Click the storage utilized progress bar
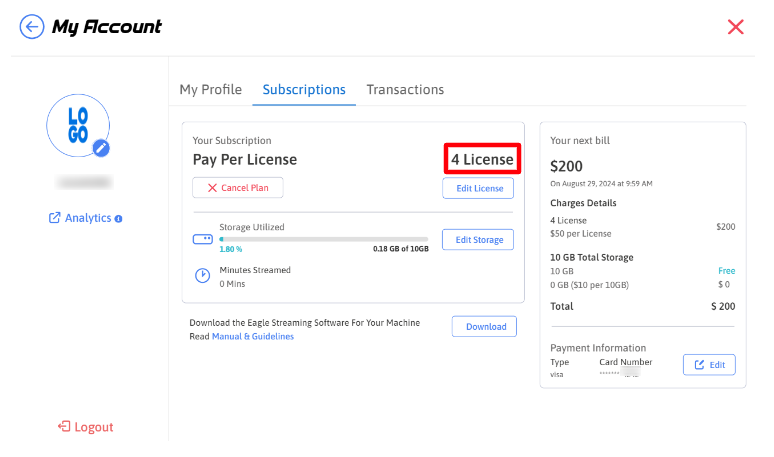This screenshot has height=457, width=774. click(323, 240)
